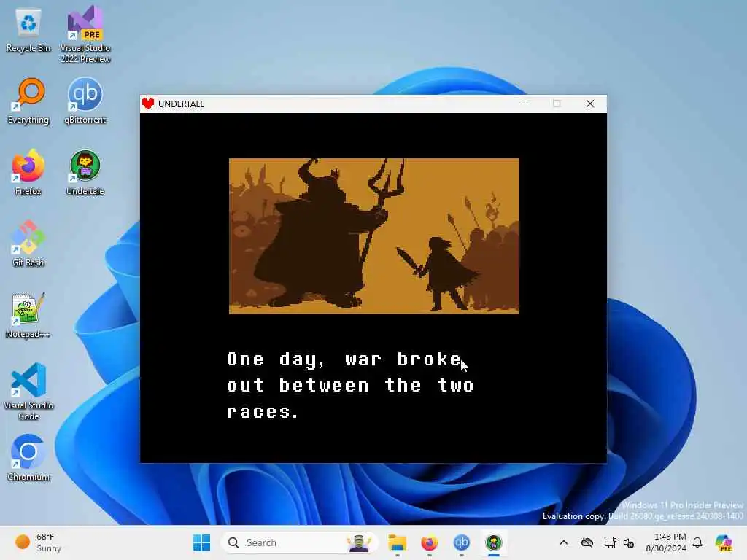747x560 pixels.
Task: Click the taskbar Search box
Action: point(299,542)
